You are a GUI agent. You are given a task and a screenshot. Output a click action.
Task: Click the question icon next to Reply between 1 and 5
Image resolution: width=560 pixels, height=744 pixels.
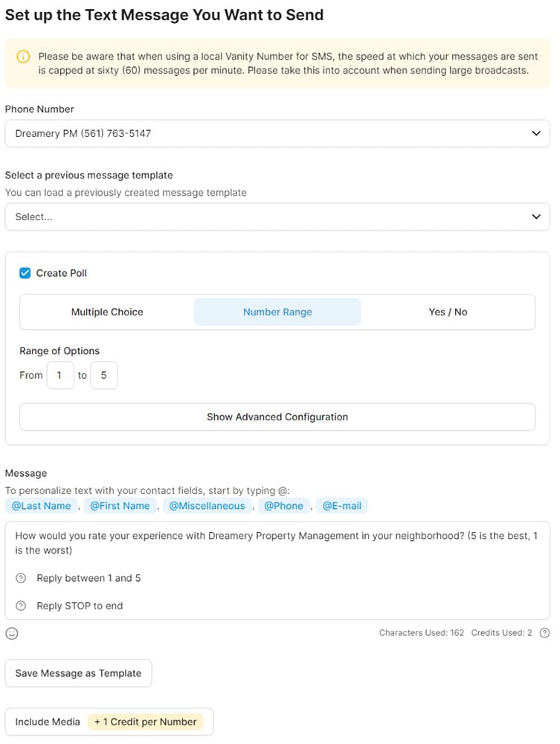coord(21,578)
